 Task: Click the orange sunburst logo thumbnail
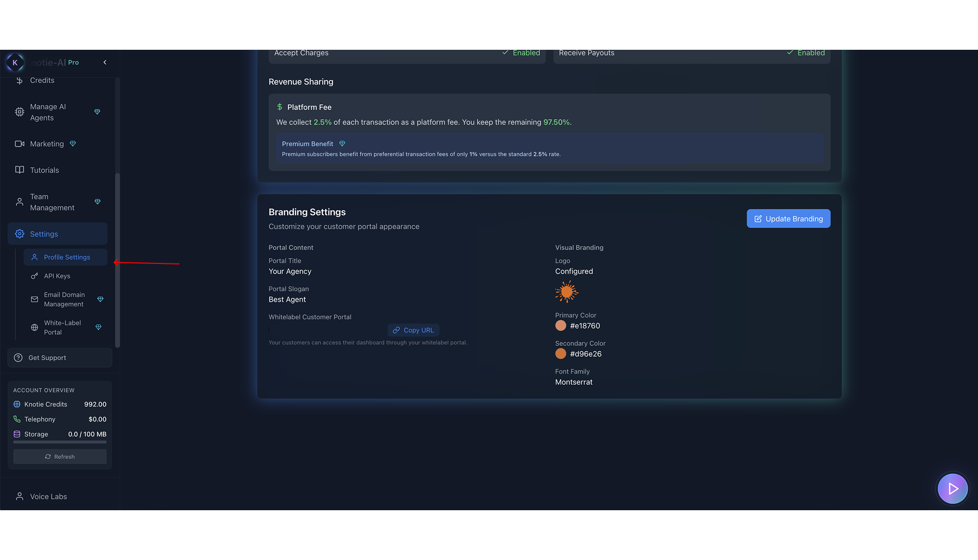click(x=566, y=292)
